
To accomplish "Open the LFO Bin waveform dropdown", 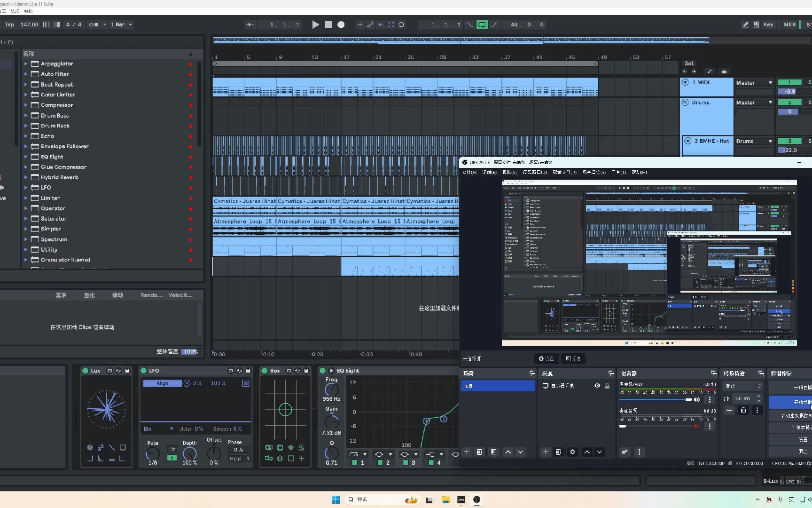I will [x=158, y=429].
